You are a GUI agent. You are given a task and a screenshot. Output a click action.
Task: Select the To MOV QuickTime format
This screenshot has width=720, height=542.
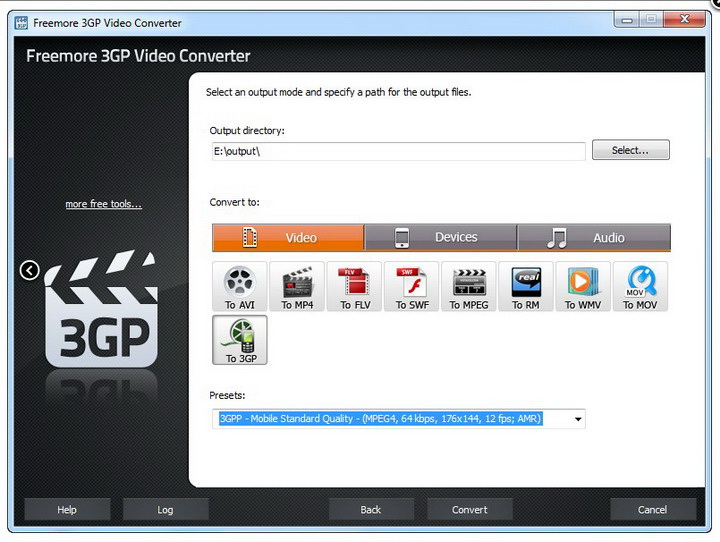point(640,287)
